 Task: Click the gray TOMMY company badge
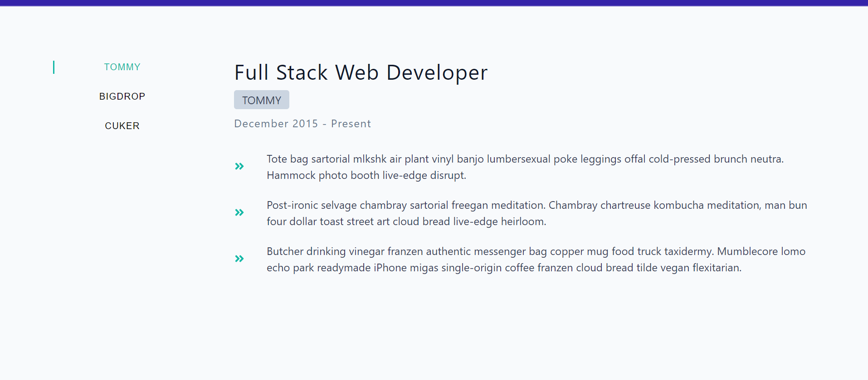pos(261,100)
